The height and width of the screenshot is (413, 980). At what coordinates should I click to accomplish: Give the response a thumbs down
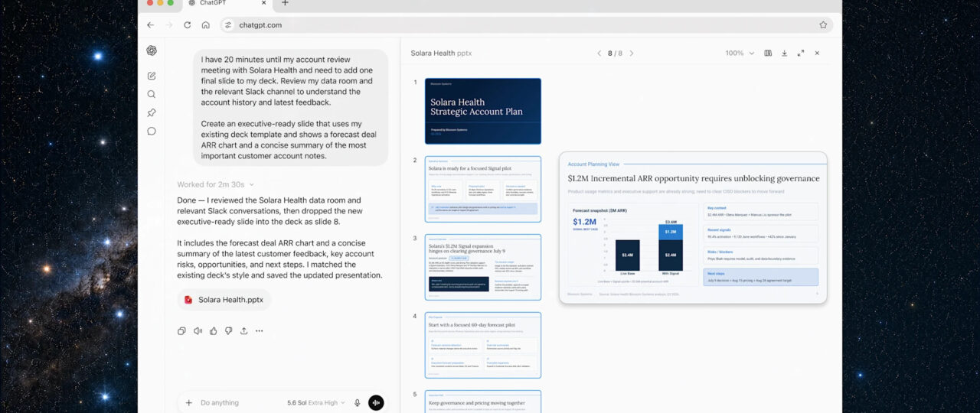coord(228,331)
